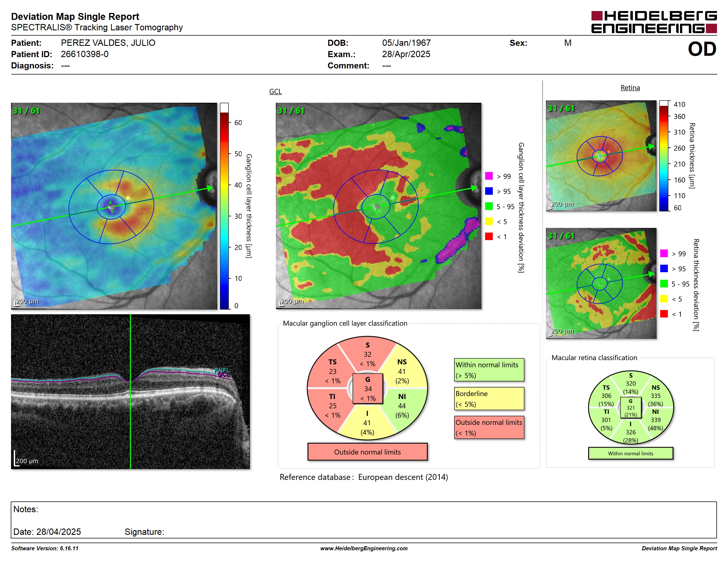This screenshot has width=728, height=563.
Task: Click Reference database European descent (2014) text
Action: [364, 477]
